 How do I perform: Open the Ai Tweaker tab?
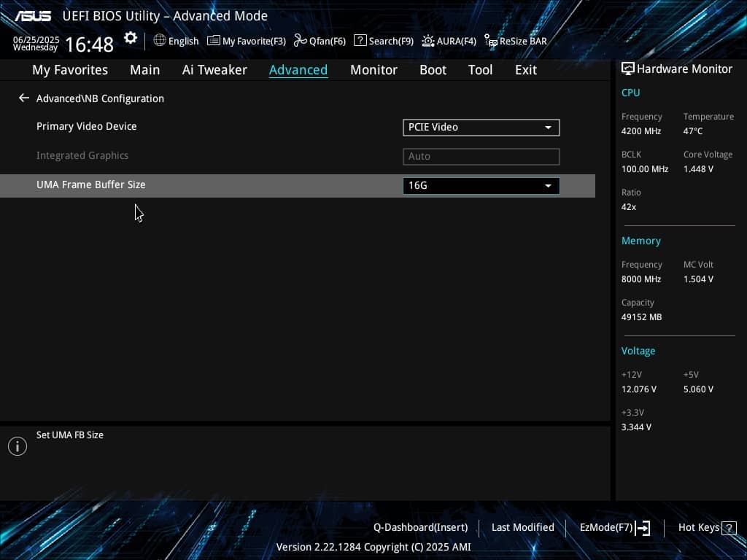click(x=214, y=70)
